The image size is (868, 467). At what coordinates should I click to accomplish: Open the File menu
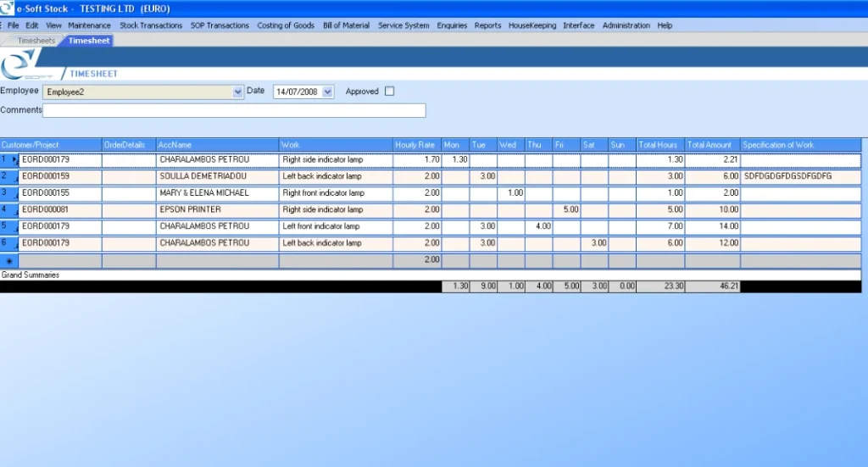14,25
